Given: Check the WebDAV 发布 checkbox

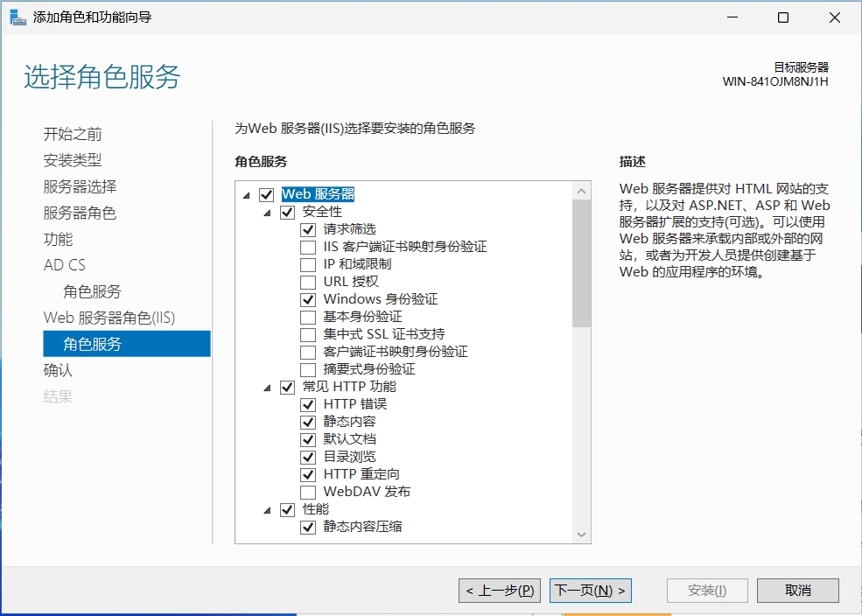Looking at the screenshot, I should pos(308,493).
